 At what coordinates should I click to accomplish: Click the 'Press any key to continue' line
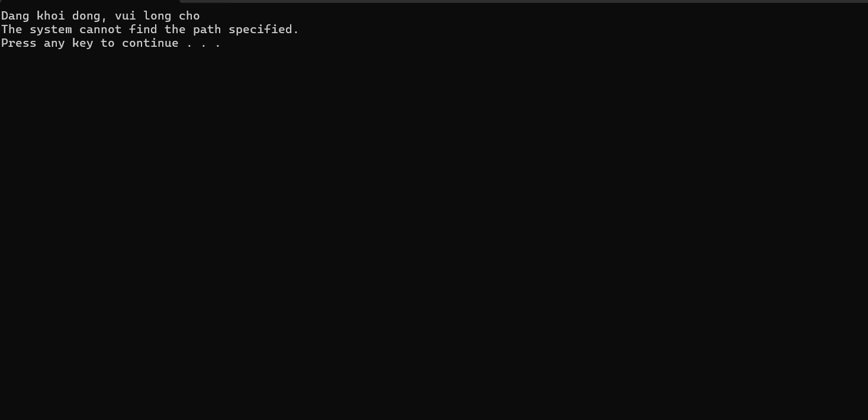tap(111, 43)
